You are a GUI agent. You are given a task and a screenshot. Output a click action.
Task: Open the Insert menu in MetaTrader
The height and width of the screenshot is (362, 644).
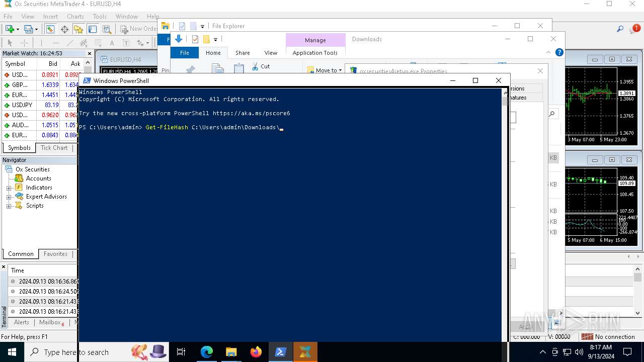point(50,16)
